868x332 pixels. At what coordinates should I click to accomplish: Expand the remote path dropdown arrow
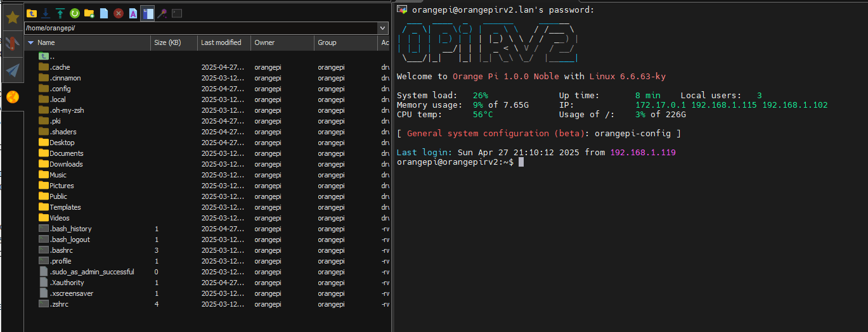(x=382, y=29)
